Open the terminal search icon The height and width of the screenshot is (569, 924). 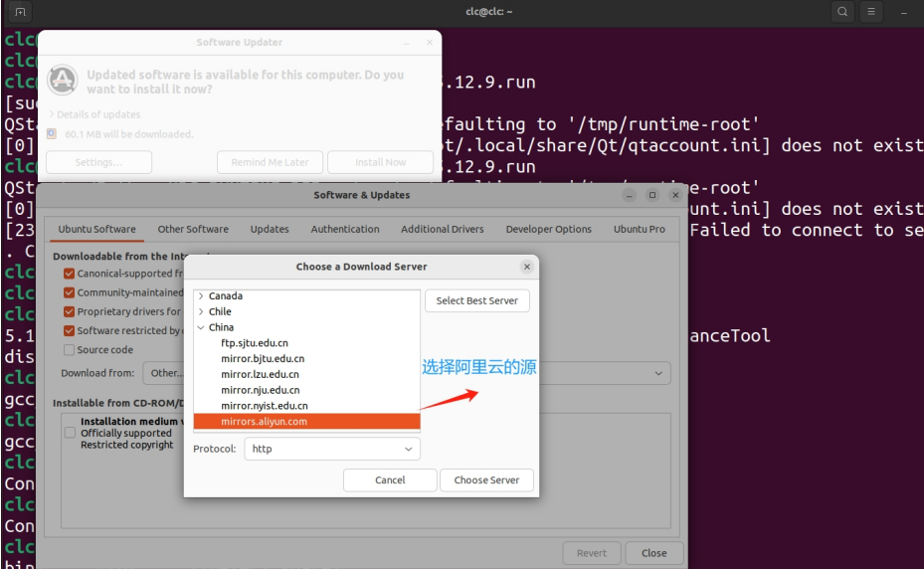pyautogui.click(x=842, y=12)
